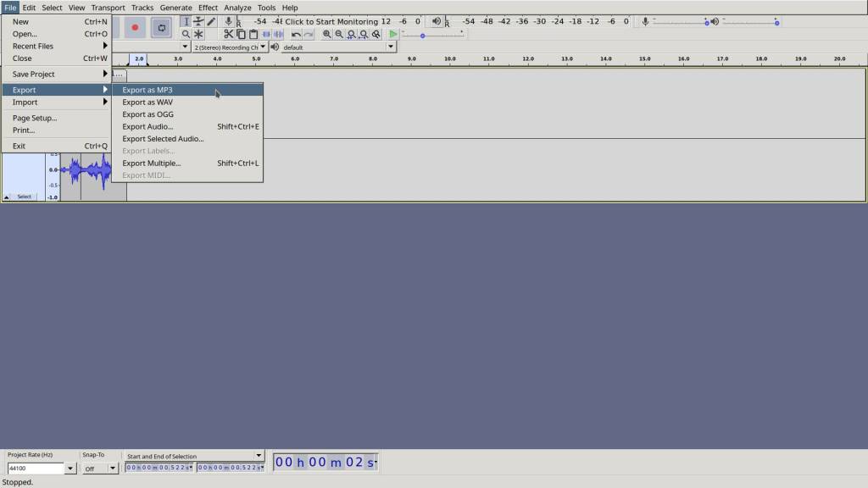Image resolution: width=868 pixels, height=488 pixels.
Task: Click the Silence audio selection icon
Action: (278, 34)
